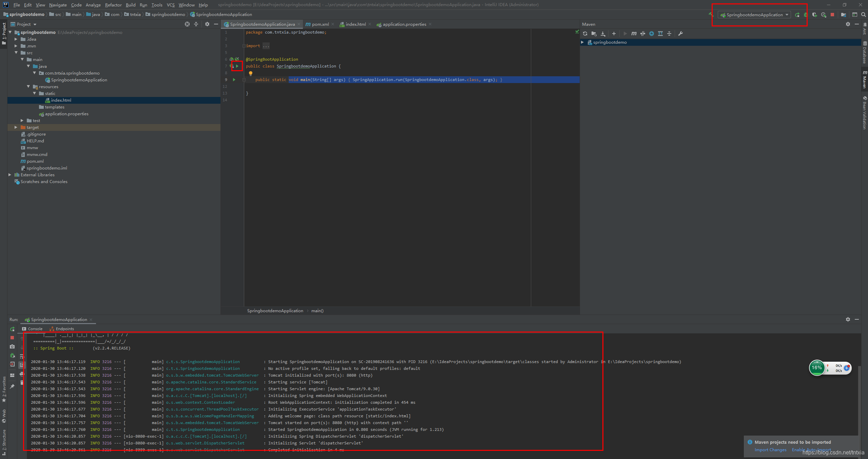Click the Import Changes link
Viewport: 868px width, 459px height.
770,450
